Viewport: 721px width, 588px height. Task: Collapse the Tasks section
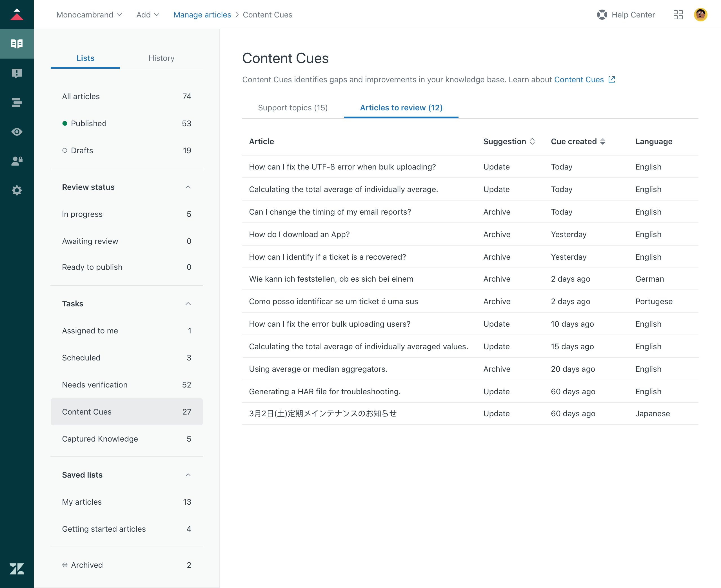[188, 304]
